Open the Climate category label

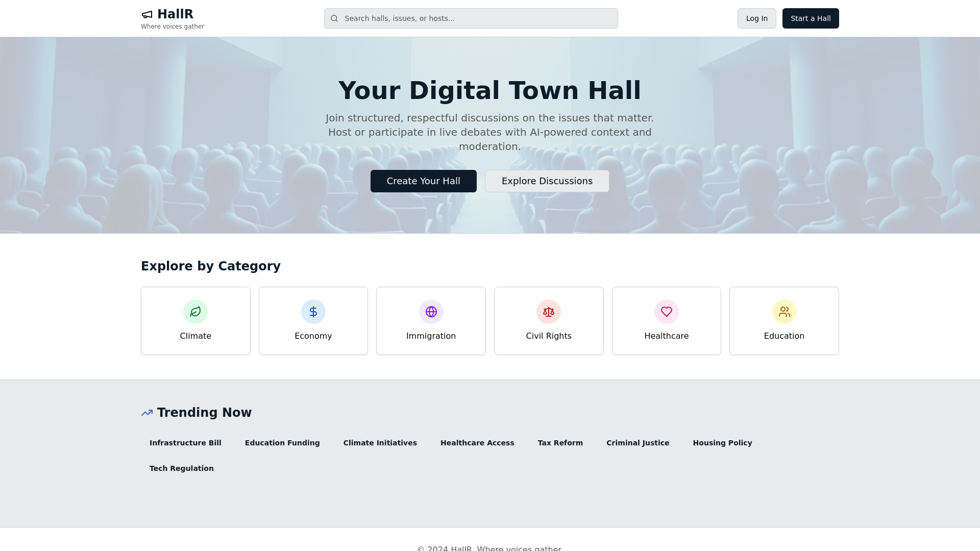coord(195,336)
